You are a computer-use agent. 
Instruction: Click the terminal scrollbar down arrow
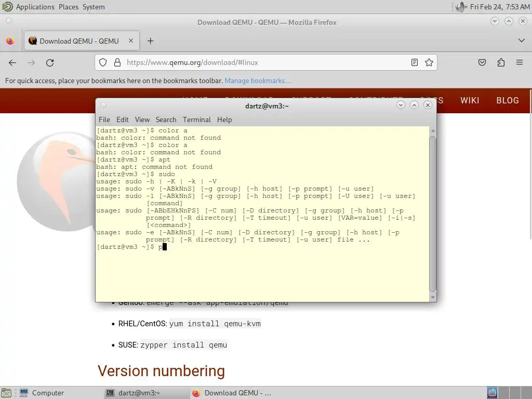433,298
